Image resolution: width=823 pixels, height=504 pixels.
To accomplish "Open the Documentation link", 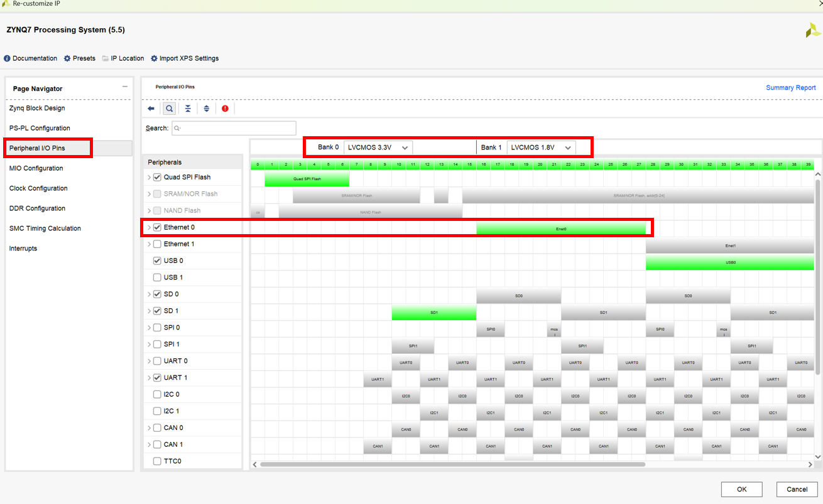I will click(x=30, y=58).
